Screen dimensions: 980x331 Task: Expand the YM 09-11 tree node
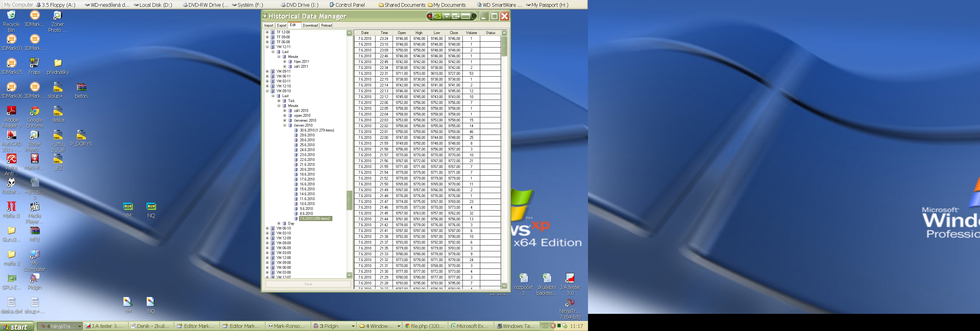[267, 72]
